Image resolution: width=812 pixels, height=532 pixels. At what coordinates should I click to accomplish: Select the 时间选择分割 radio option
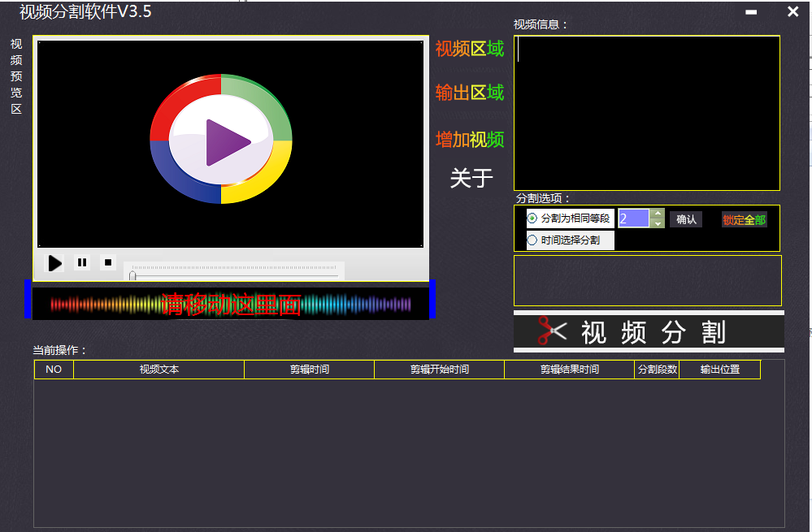(532, 239)
